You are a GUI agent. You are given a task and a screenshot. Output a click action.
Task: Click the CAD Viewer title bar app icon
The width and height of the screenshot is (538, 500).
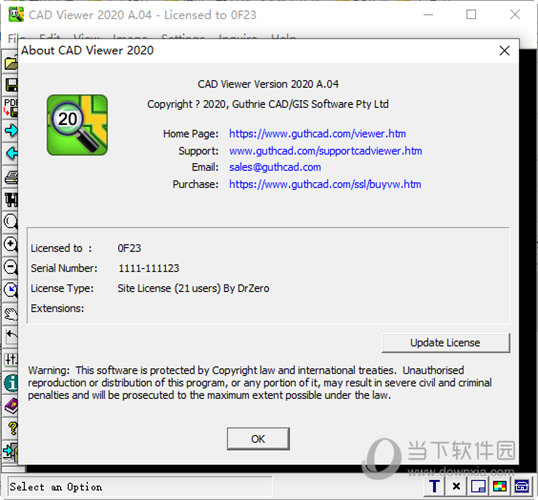pyautogui.click(x=16, y=14)
